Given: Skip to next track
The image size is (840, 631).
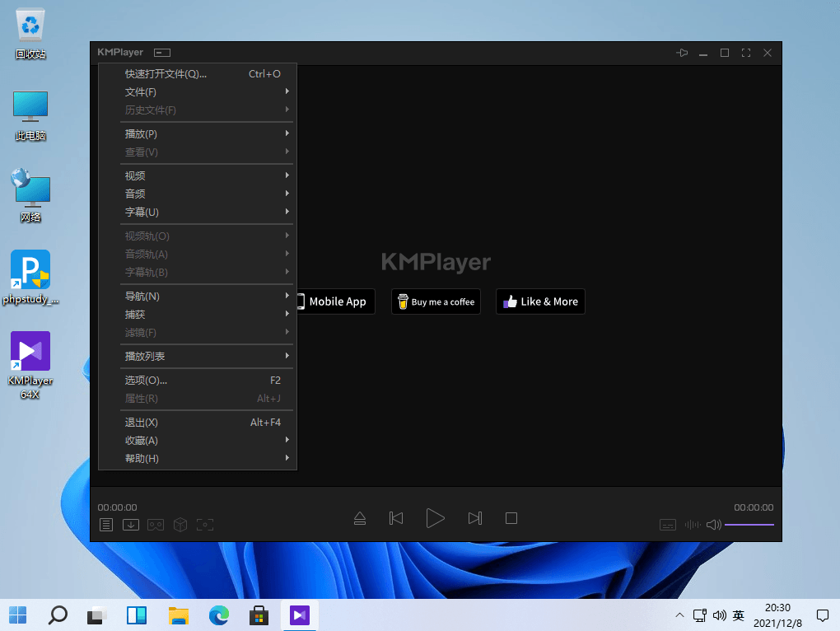Looking at the screenshot, I should [474, 518].
